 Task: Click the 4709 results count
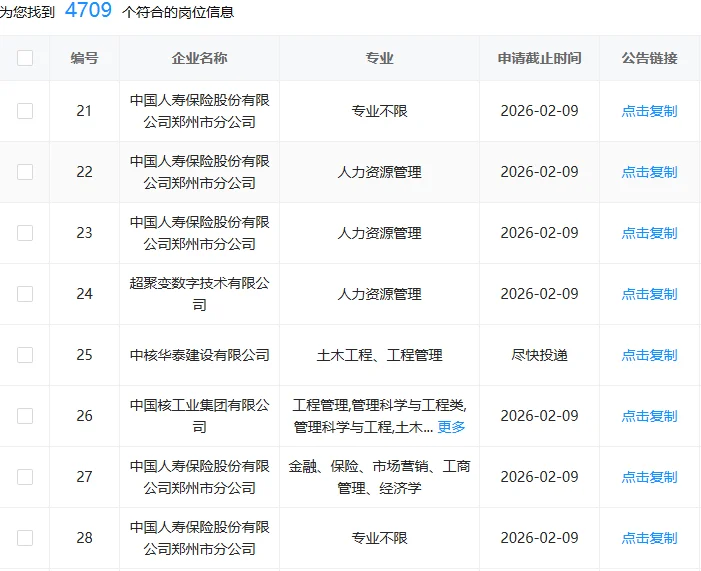point(88,10)
